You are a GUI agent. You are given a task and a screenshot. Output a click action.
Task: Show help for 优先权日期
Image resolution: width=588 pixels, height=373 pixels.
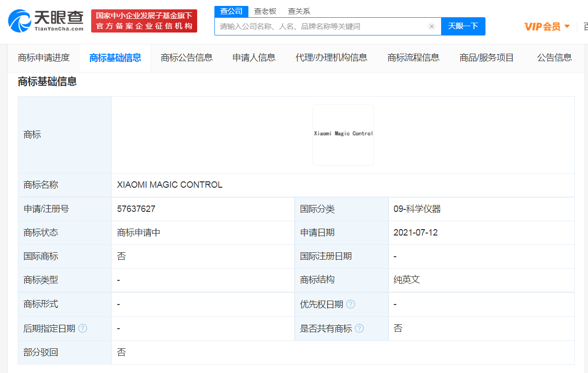click(350, 304)
